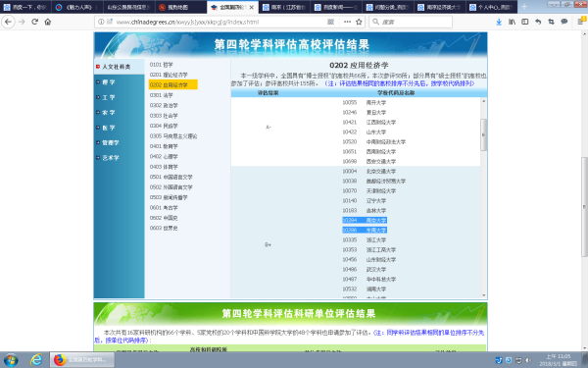
Task: Expand the 管理学 category
Action: tap(111, 142)
